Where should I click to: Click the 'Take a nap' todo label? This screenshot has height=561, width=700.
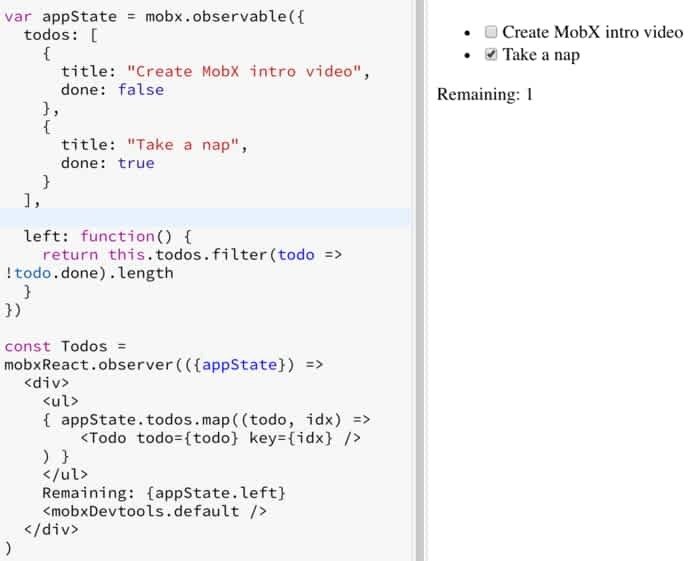(541, 55)
